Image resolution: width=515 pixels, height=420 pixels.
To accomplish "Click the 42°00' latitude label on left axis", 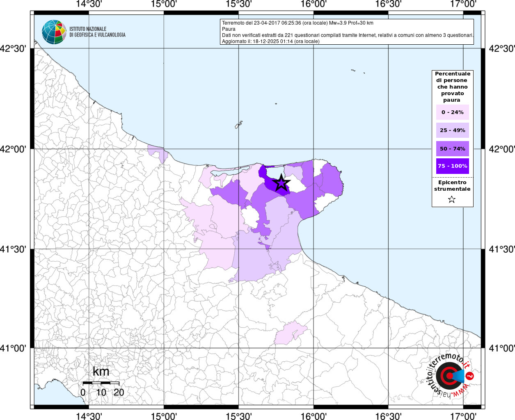I will point(15,149).
